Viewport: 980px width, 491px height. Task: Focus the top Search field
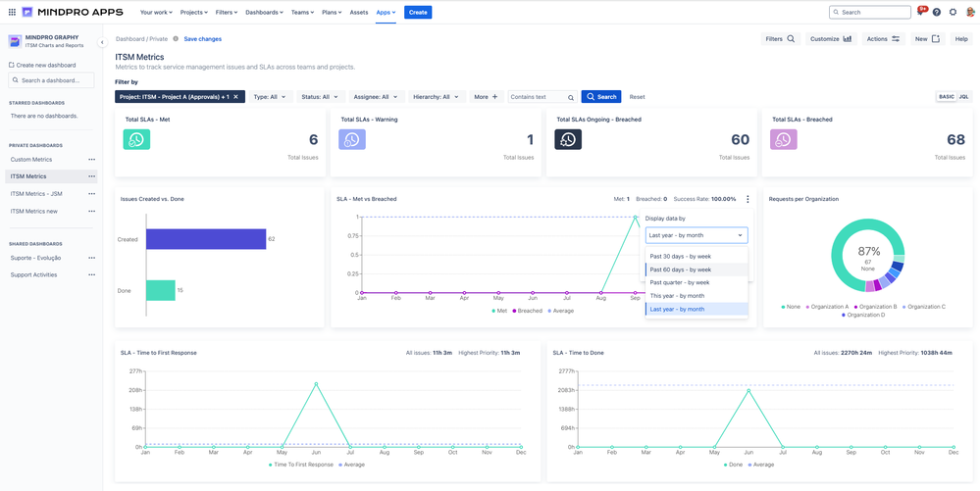coord(870,12)
